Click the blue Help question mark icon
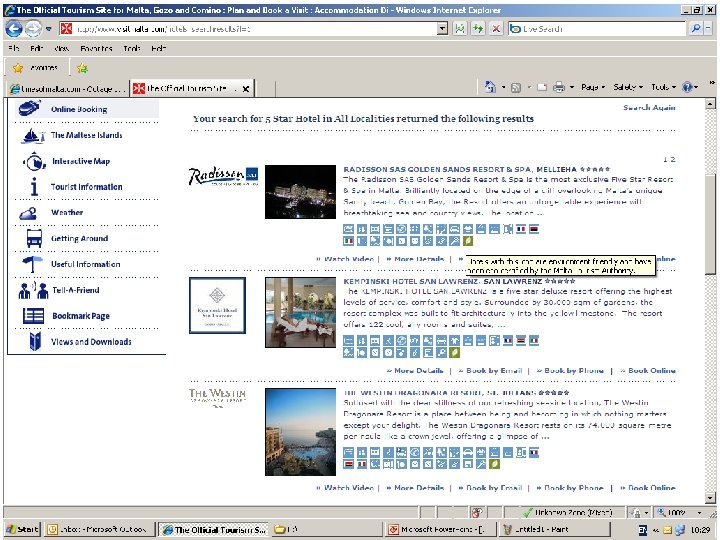Image resolution: width=720 pixels, height=540 pixels. click(x=687, y=87)
